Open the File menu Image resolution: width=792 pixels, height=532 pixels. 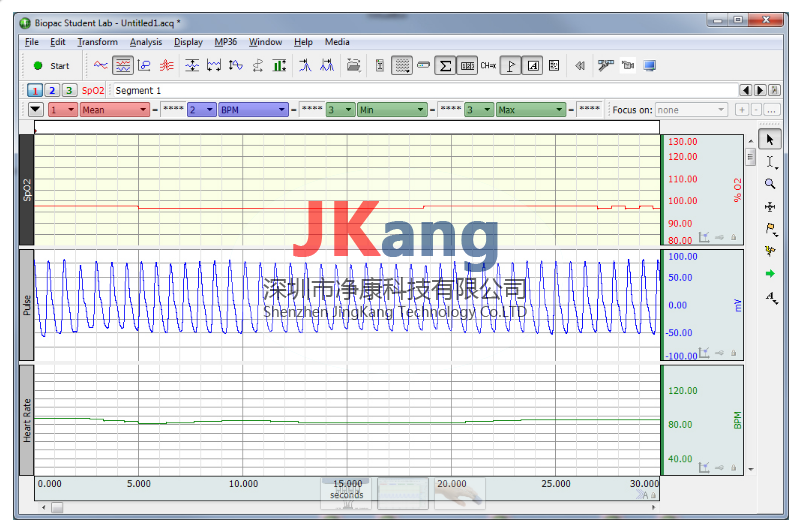click(x=31, y=42)
